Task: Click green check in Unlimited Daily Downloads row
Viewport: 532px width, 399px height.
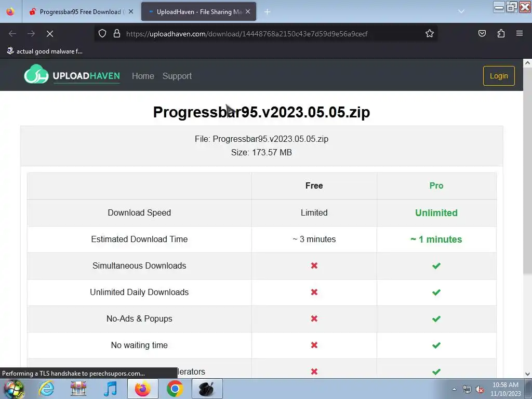Action: [x=436, y=292]
